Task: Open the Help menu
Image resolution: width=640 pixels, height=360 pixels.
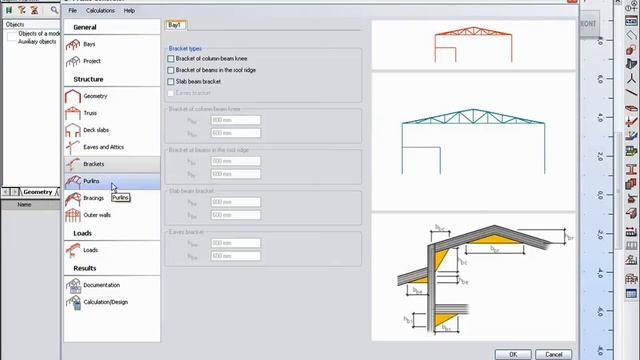Action: point(129,11)
